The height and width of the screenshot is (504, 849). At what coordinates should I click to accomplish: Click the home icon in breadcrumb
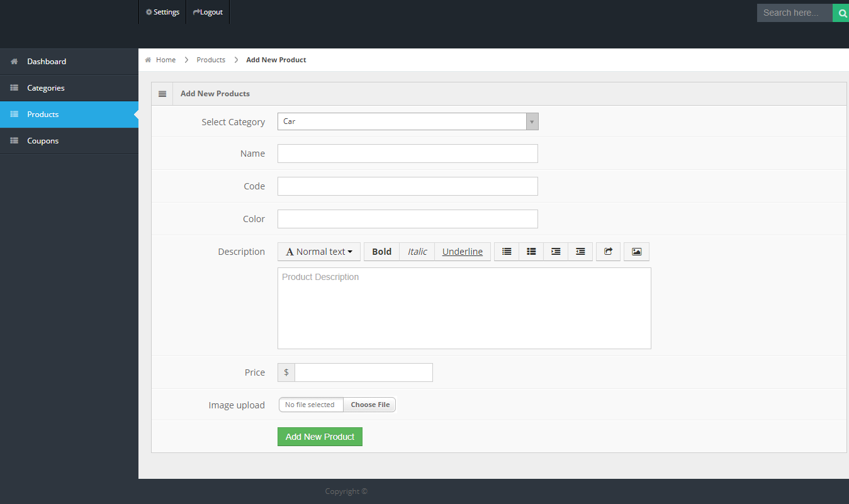pos(148,60)
